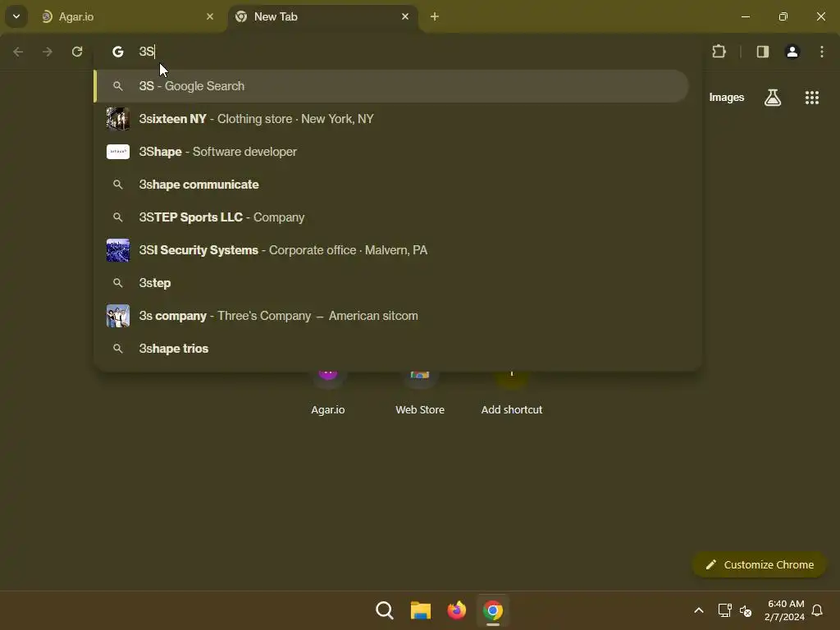The height and width of the screenshot is (630, 840).
Task: Pick the 3STEP Sports LLC suggestion
Action: pos(391,217)
